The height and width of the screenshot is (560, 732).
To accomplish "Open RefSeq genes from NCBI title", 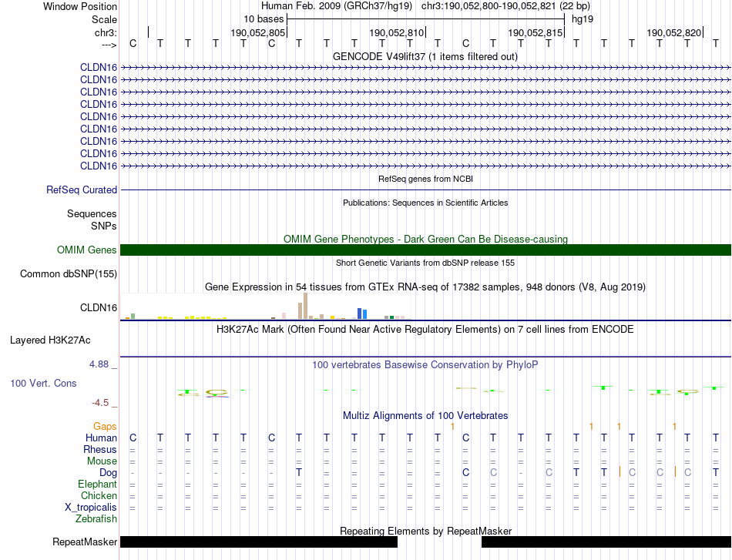I will pyautogui.click(x=425, y=179).
